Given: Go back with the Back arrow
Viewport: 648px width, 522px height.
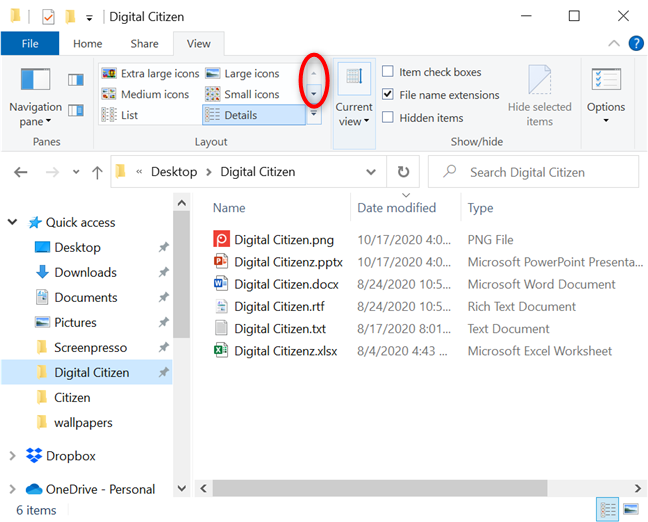Looking at the screenshot, I should (x=21, y=172).
